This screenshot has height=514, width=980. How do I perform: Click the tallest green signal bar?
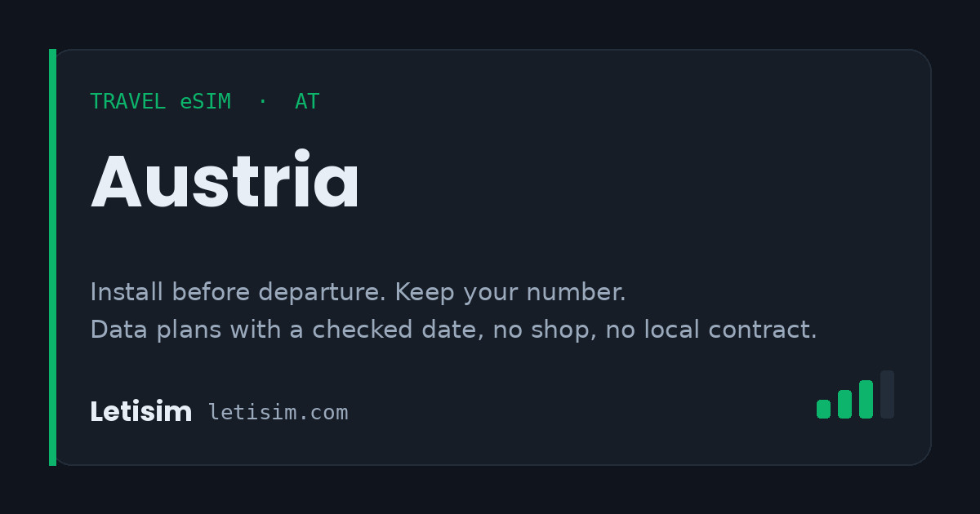(x=866, y=399)
